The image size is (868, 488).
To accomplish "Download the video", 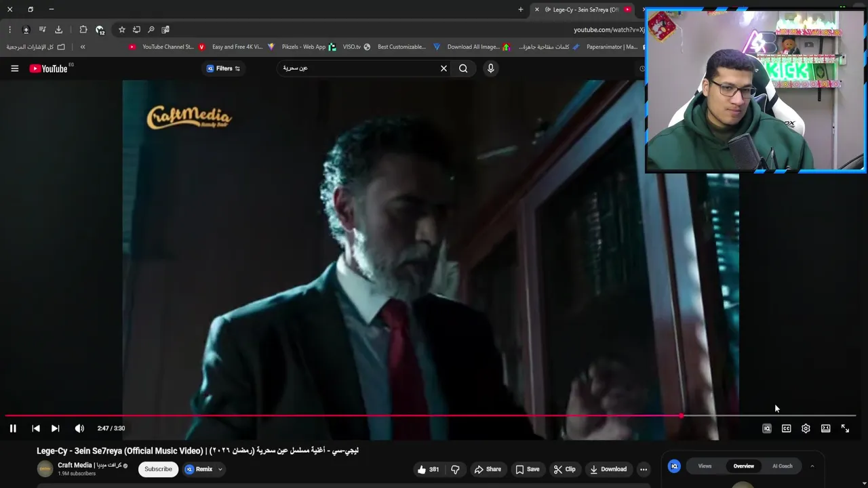I will click(608, 469).
